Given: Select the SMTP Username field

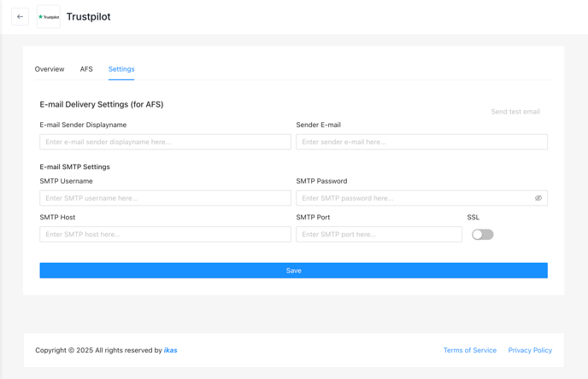Looking at the screenshot, I should (166, 198).
